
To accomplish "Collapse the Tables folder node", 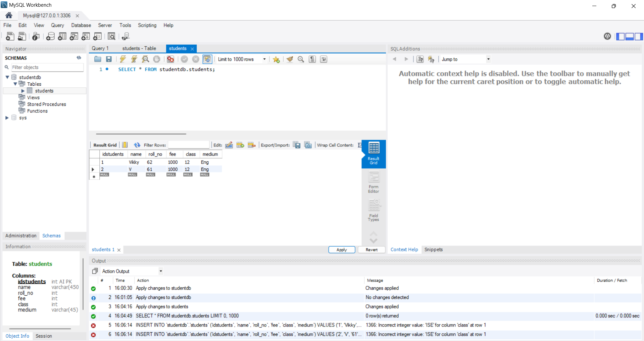I will point(15,84).
